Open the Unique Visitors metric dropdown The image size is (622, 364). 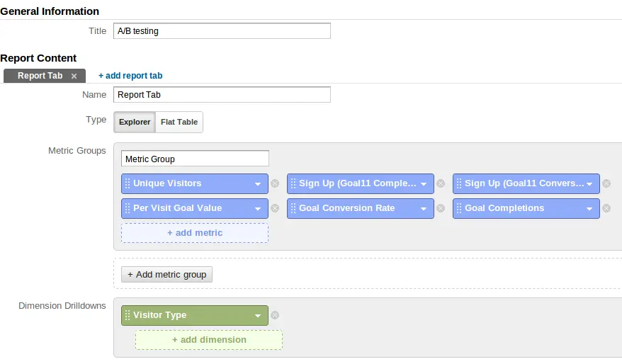pyautogui.click(x=259, y=184)
